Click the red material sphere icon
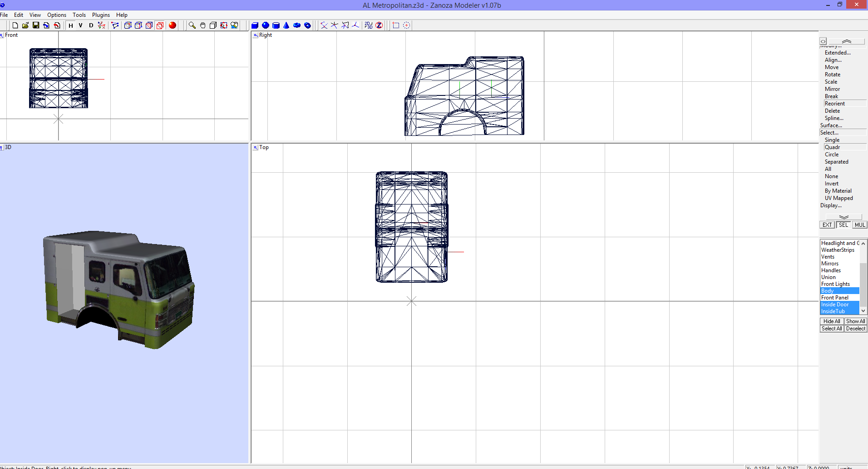The width and height of the screenshot is (868, 469). (x=172, y=25)
